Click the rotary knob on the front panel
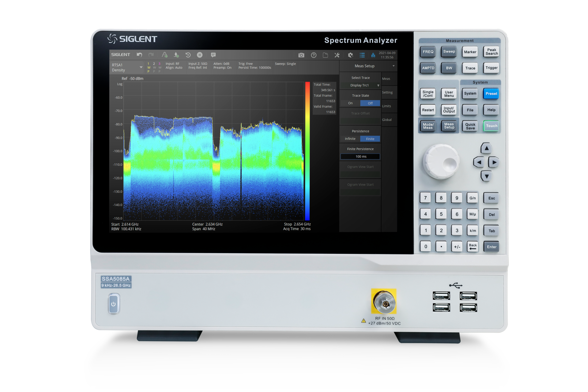588x392 pixels. coord(441,162)
